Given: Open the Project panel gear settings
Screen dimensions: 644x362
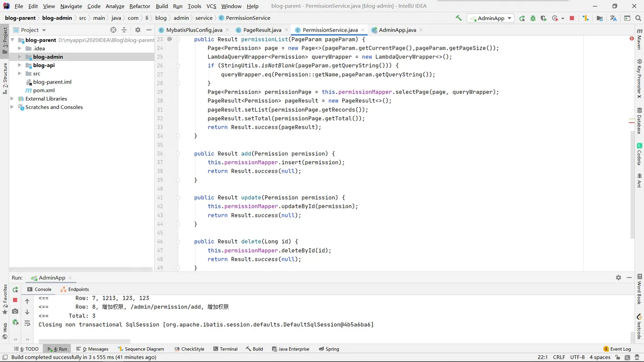Looking at the screenshot, I should click(138, 30).
